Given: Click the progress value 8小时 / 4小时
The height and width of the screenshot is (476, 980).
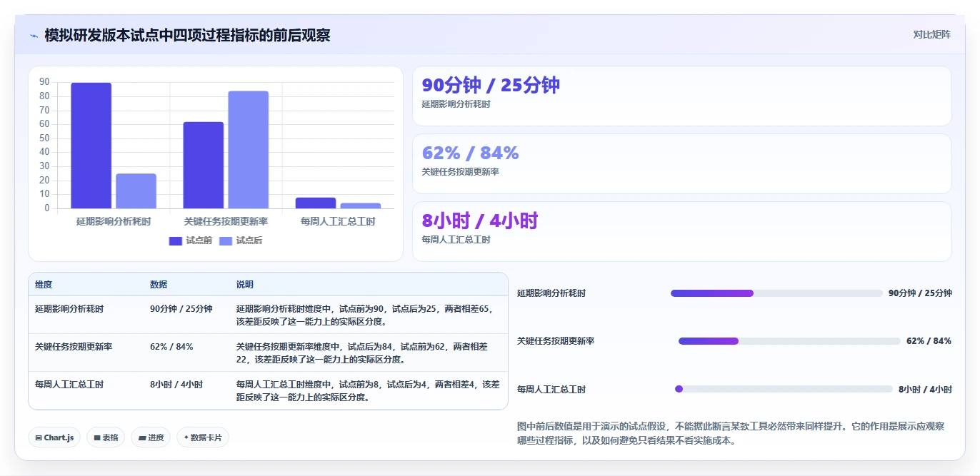Looking at the screenshot, I should coord(925,390).
